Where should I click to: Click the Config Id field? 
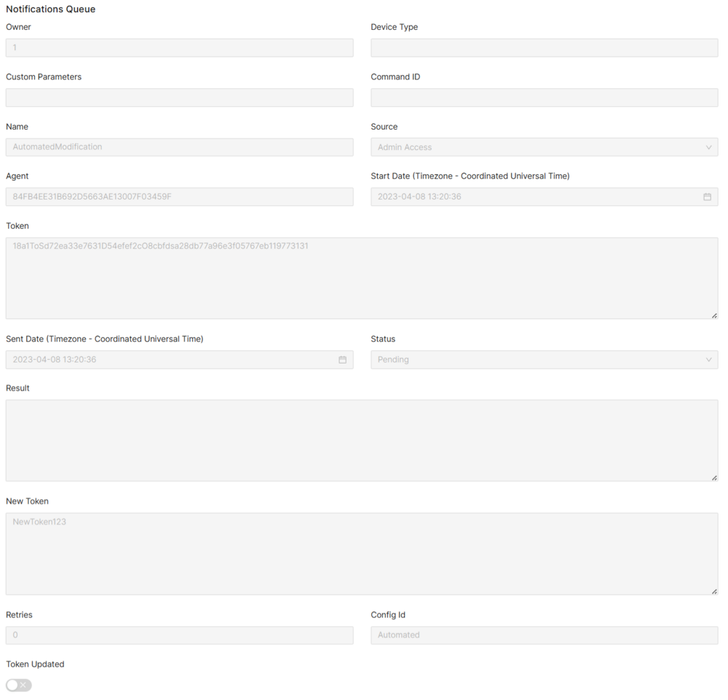(544, 635)
